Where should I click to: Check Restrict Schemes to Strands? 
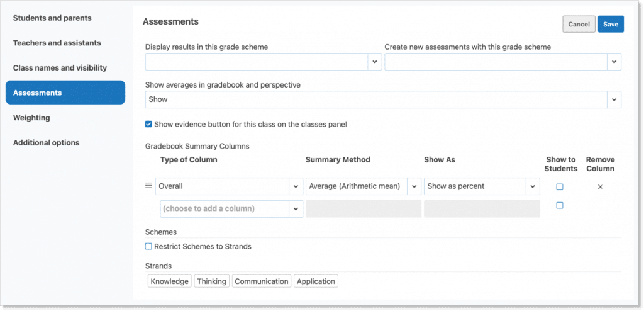coord(149,246)
